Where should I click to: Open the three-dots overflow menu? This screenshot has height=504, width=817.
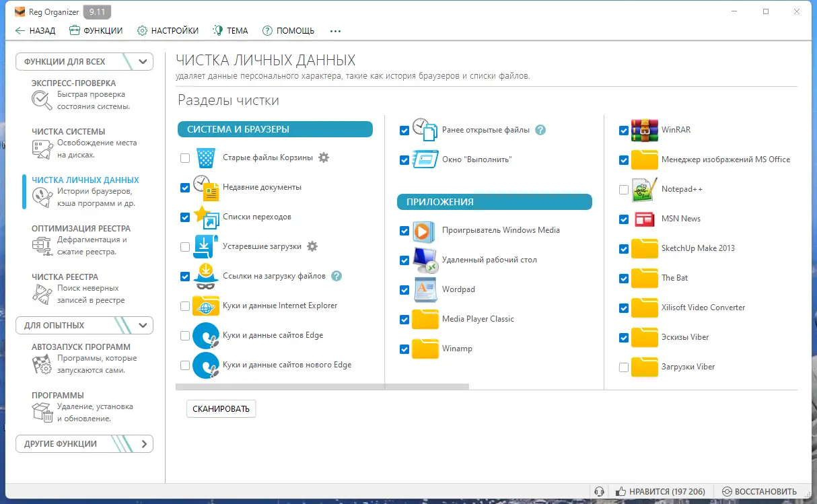(336, 31)
